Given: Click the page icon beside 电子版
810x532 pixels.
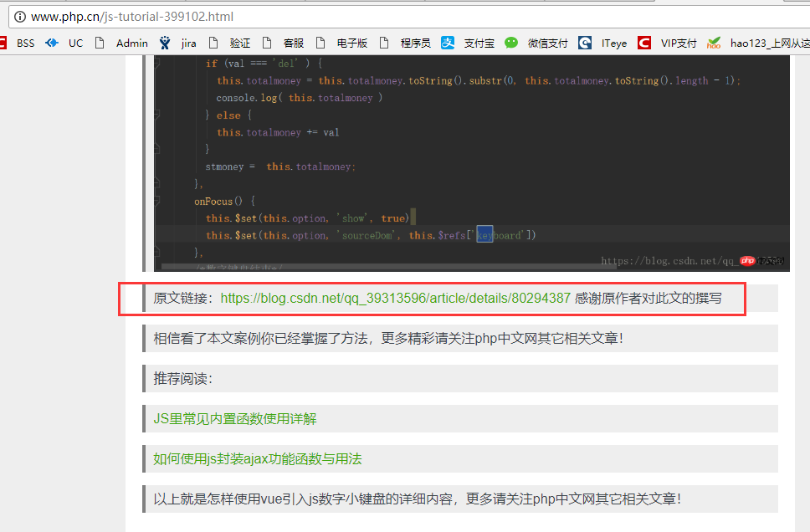Looking at the screenshot, I should 320,43.
